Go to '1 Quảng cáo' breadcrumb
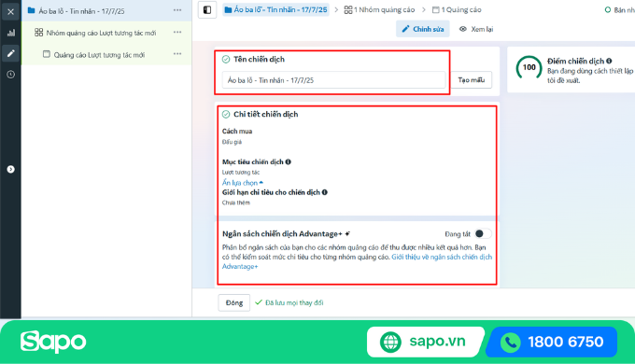635x364 pixels. 457,9
